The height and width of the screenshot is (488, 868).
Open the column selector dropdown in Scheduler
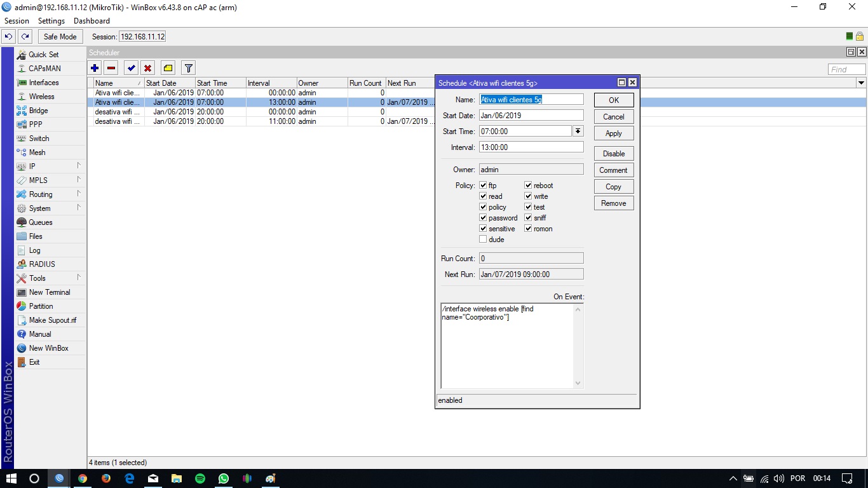tap(862, 83)
